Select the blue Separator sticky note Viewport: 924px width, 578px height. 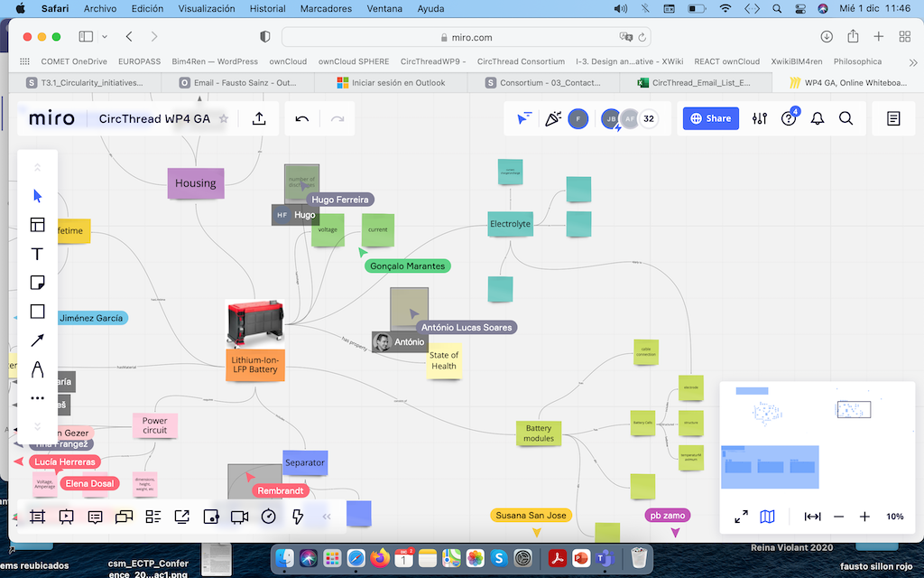pos(305,463)
